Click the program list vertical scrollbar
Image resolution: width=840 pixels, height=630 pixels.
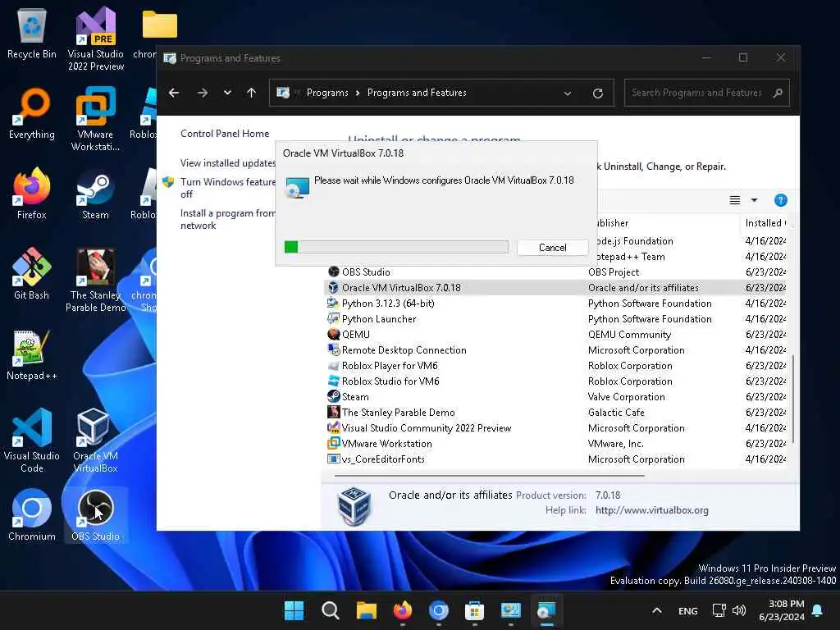tap(793, 399)
